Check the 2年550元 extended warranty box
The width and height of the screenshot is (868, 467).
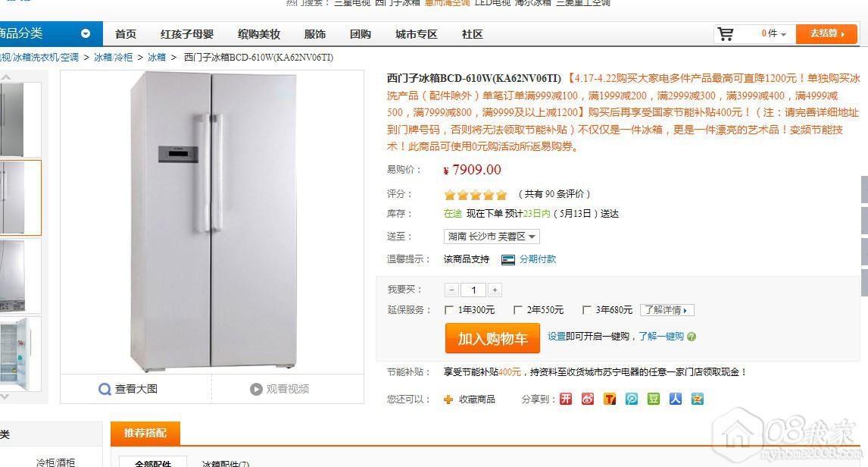[517, 310]
